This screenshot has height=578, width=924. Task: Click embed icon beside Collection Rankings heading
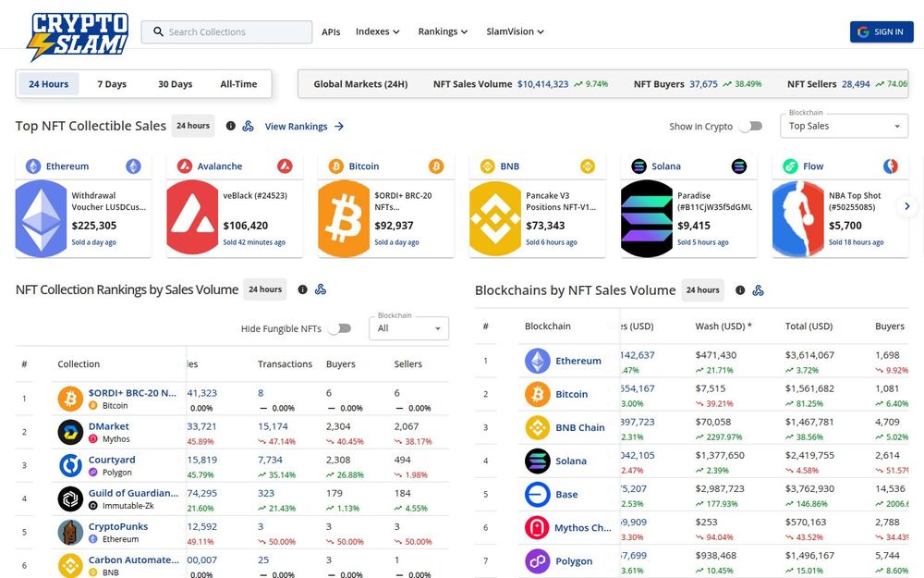(x=321, y=289)
